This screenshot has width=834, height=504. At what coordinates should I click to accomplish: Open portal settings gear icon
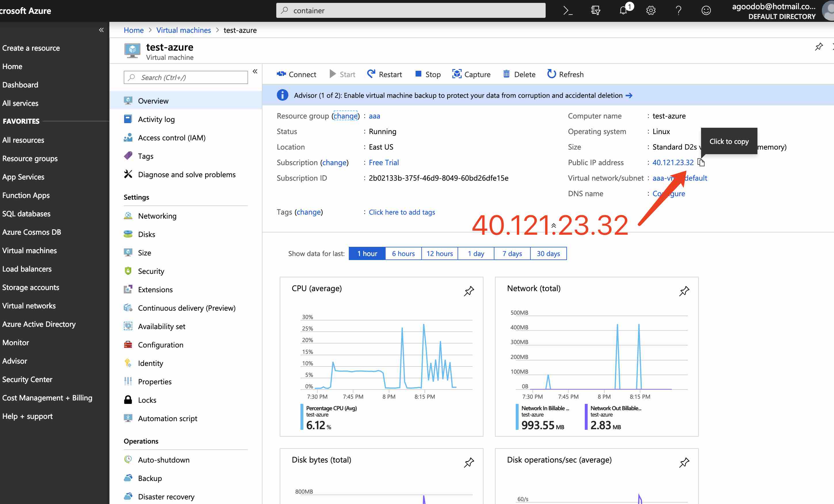[x=651, y=10]
